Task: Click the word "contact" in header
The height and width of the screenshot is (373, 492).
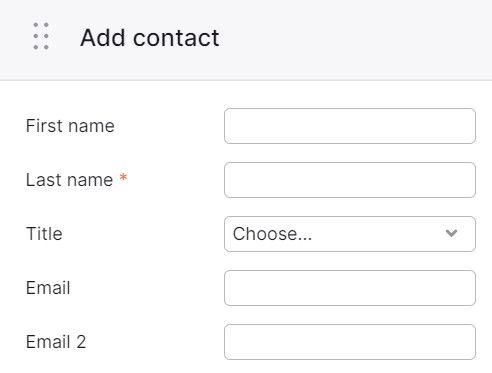Action: 176,38
